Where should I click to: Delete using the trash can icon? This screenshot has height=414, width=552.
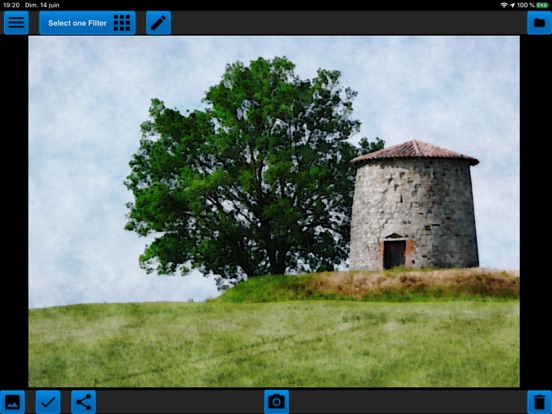539,402
